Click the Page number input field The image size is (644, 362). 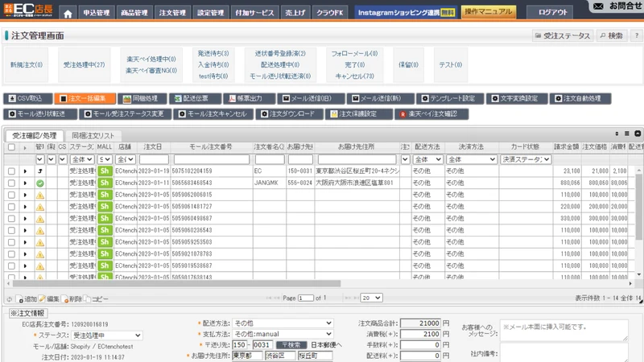point(306,298)
